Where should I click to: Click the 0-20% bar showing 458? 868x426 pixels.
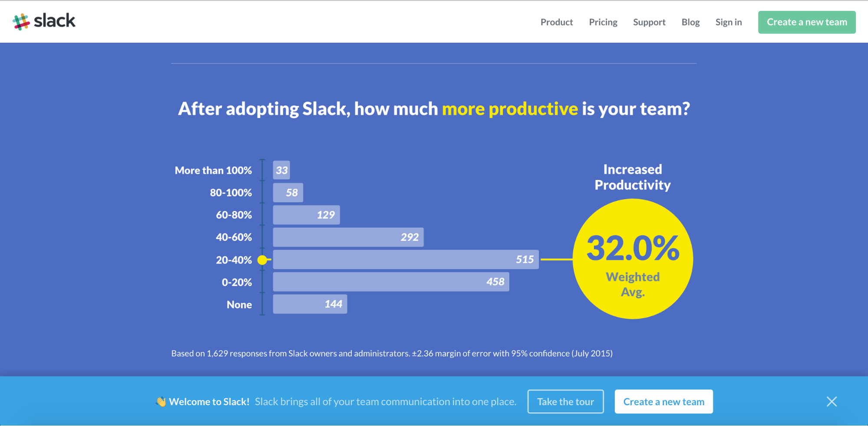[x=391, y=282]
